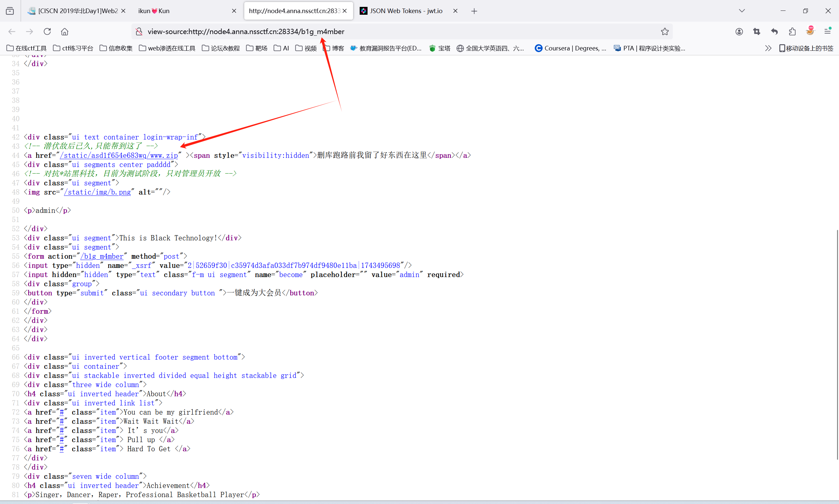Bookmark this page with the star icon
The height and width of the screenshot is (504, 839).
click(665, 31)
